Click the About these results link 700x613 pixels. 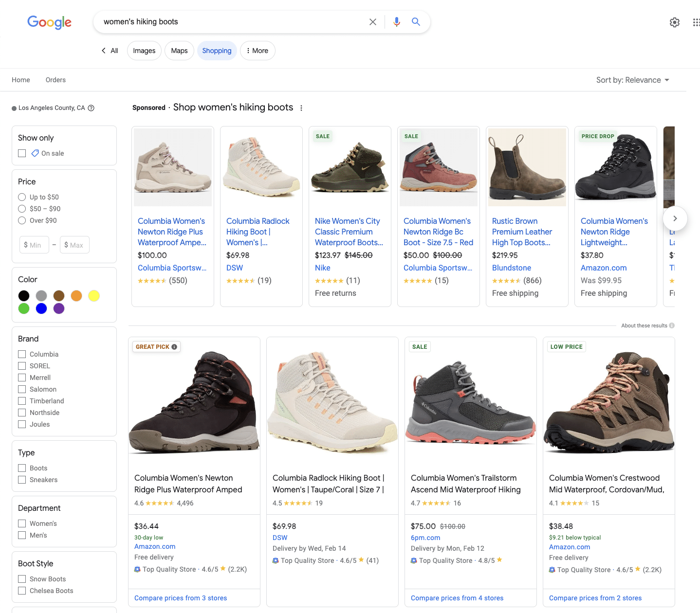coord(644,325)
